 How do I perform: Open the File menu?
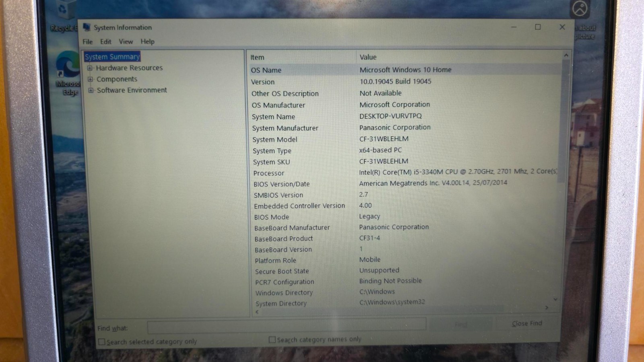tap(87, 41)
